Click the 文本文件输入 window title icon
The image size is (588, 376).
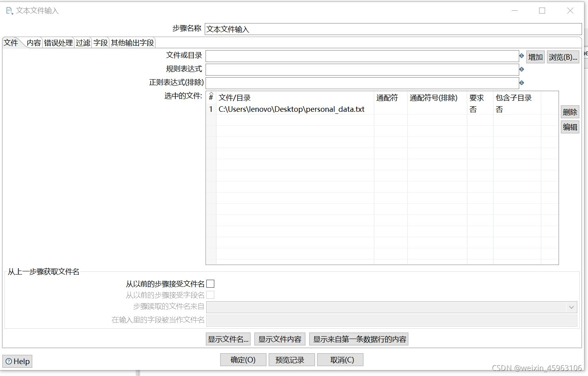pyautogui.click(x=10, y=11)
